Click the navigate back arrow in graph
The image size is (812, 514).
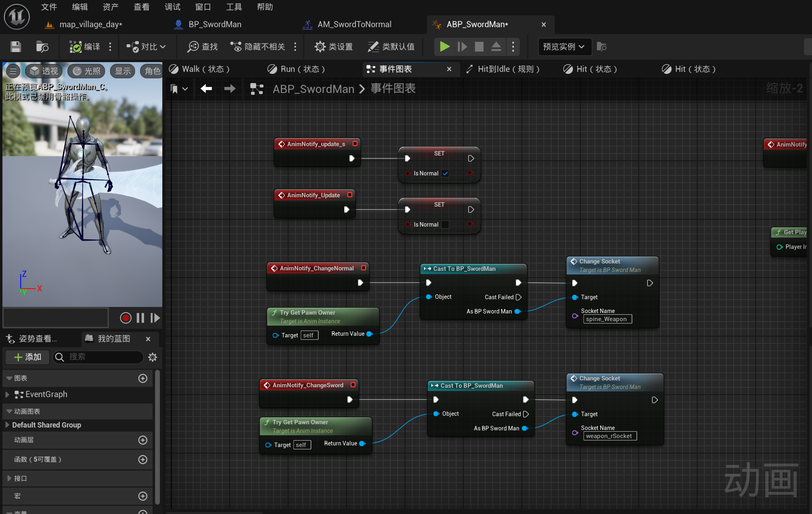[206, 89]
